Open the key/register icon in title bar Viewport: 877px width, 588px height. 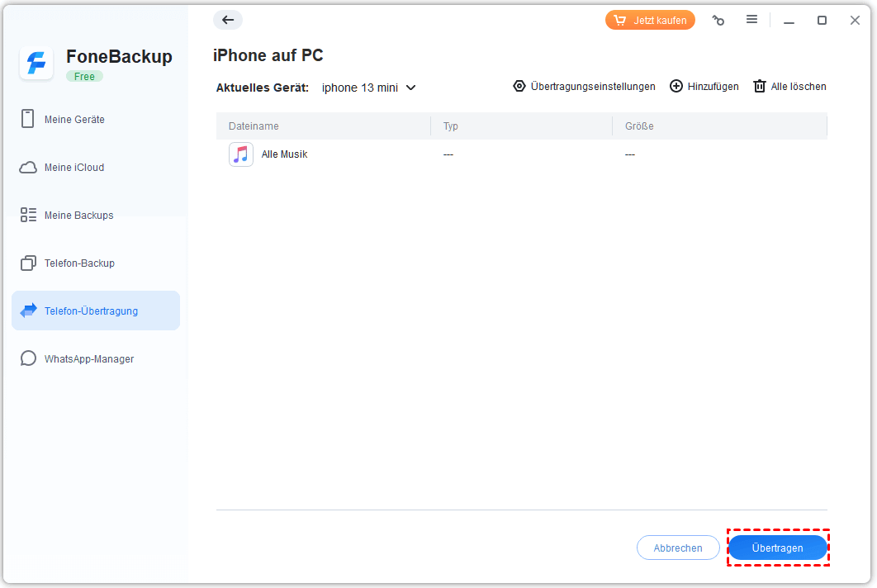718,21
